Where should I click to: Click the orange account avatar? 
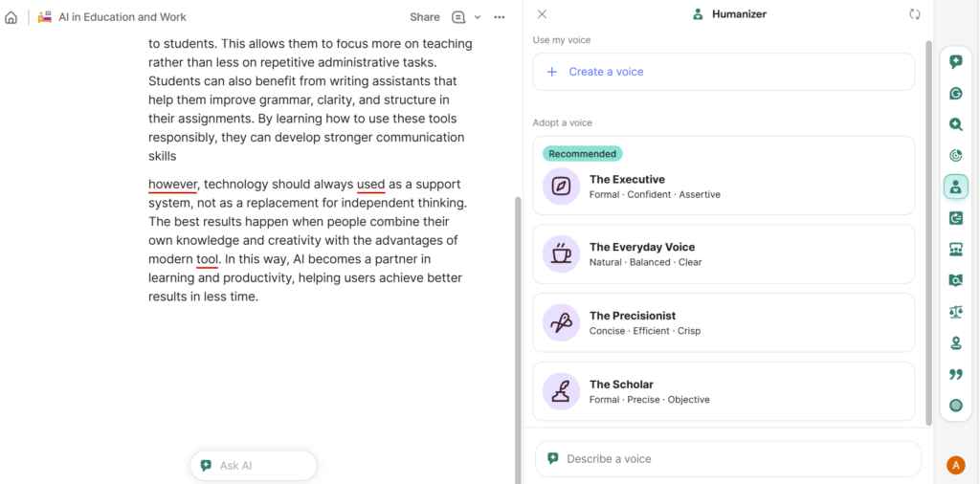click(955, 465)
